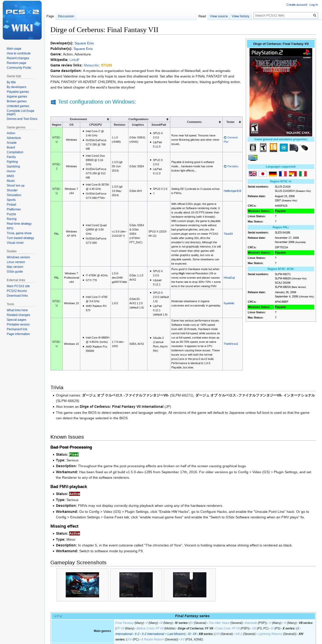Open the Discussion tab
This screenshot has width=322, height=644.
[66, 16]
